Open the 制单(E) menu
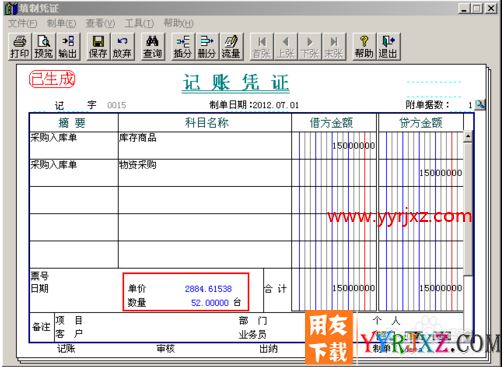This screenshot has width=503, height=367. [61, 23]
